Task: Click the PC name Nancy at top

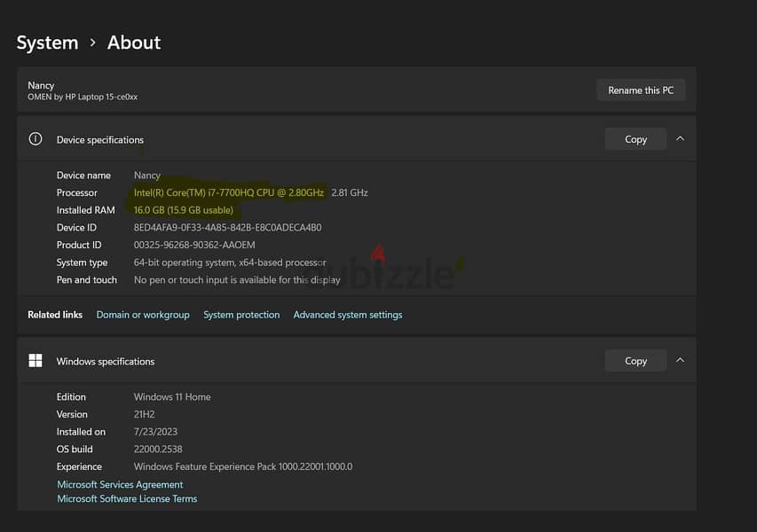Action: click(41, 85)
